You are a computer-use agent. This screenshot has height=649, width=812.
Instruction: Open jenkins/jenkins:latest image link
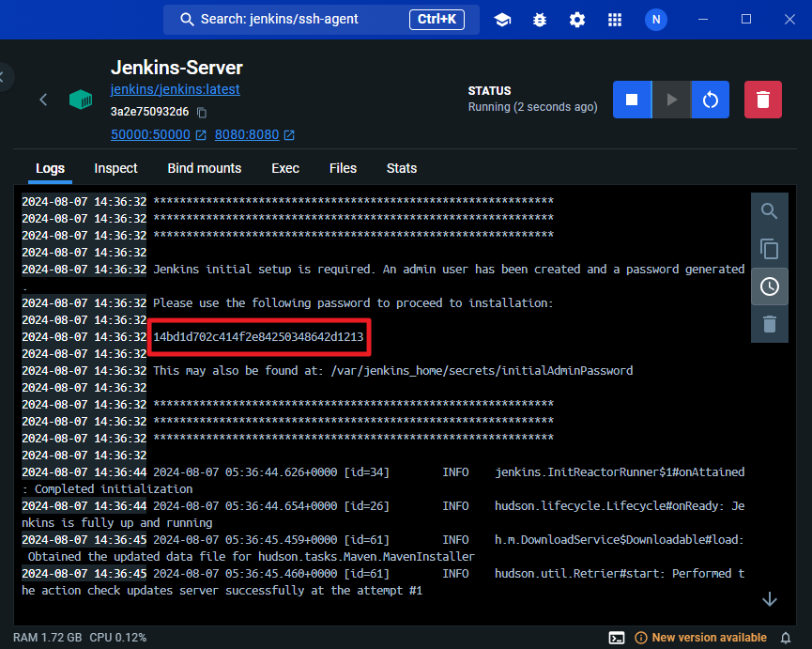(175, 89)
